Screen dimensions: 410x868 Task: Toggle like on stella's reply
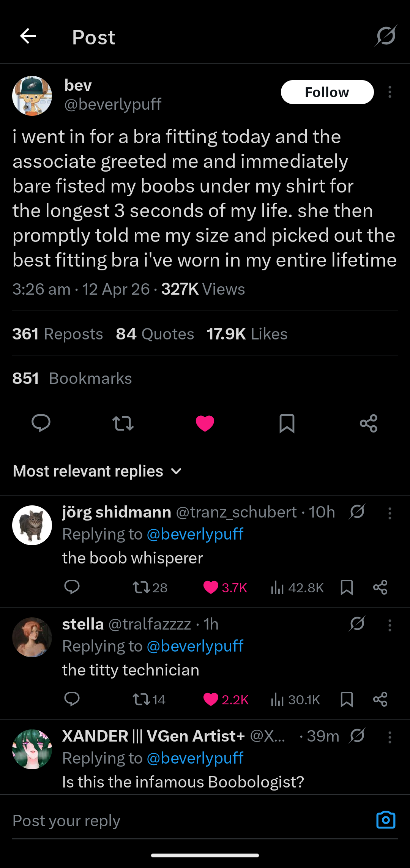click(x=211, y=699)
